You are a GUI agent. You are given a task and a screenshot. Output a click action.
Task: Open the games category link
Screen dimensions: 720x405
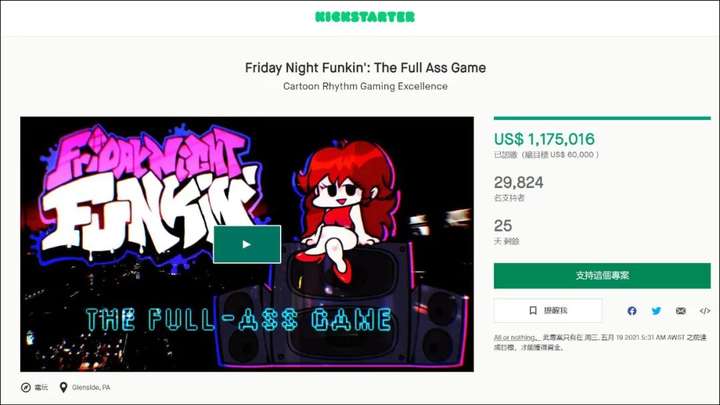coord(41,388)
